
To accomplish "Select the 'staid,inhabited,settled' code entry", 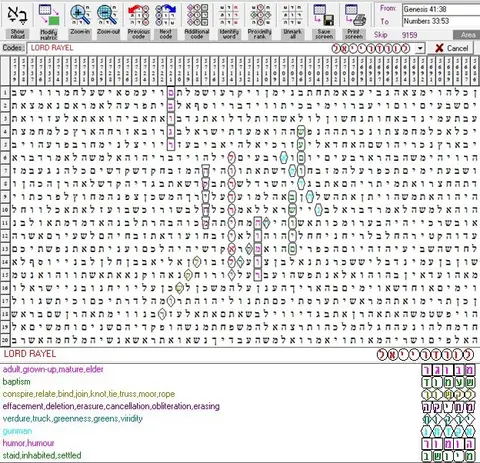I will point(42,455).
